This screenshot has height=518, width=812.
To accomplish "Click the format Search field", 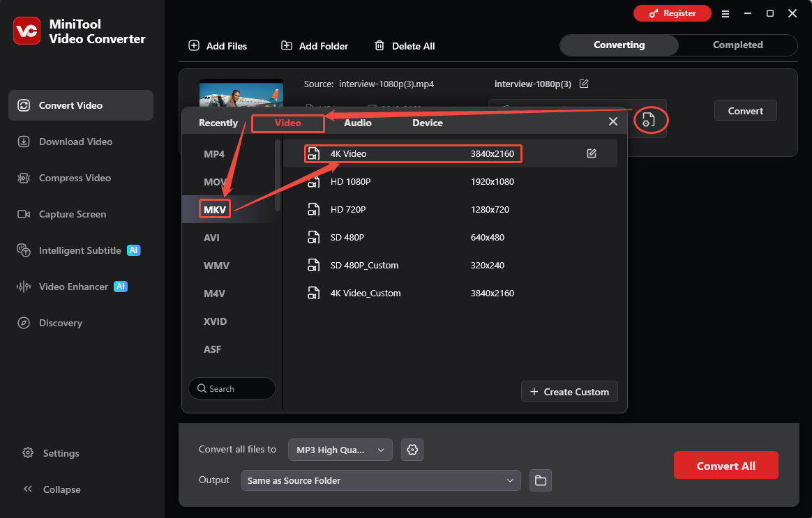I will (x=232, y=388).
